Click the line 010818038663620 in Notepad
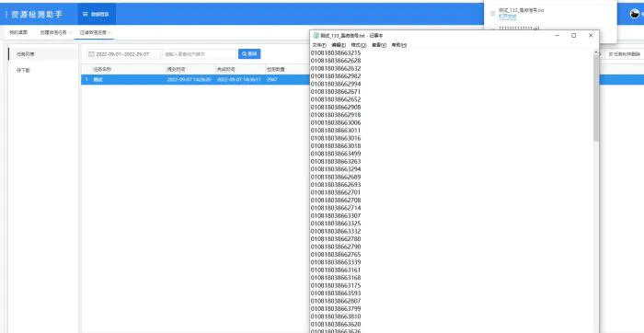Viewport: 644px width, 333px height. click(336, 324)
